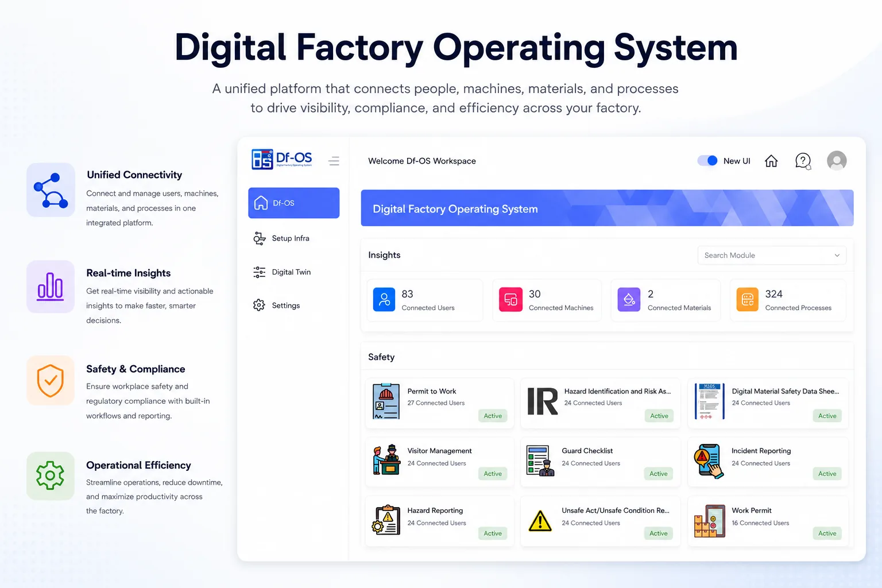Screen dimensions: 882x588
Task: Click the "Work Permit" module title
Action: 752,510
